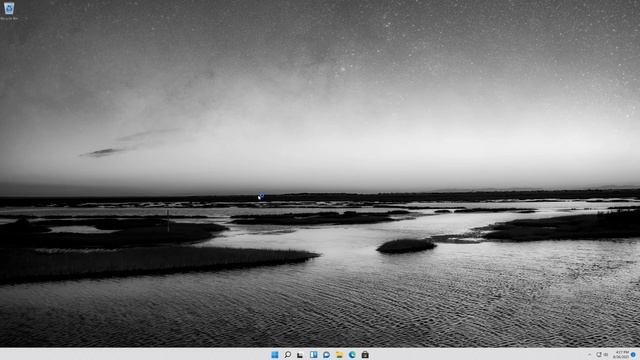Image resolution: width=640 pixels, height=360 pixels.
Task: Open the Windows Start menu
Action: (x=275, y=355)
